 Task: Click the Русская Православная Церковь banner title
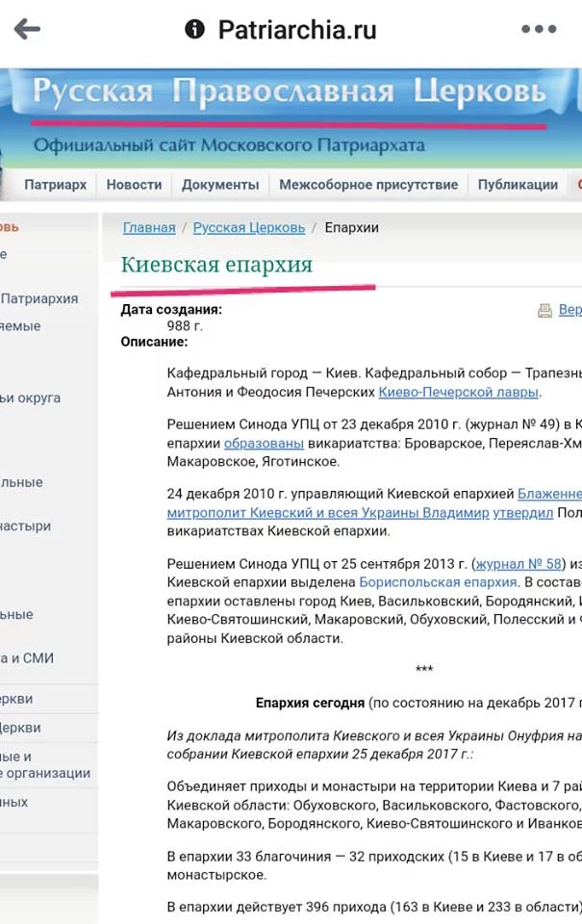pyautogui.click(x=290, y=92)
